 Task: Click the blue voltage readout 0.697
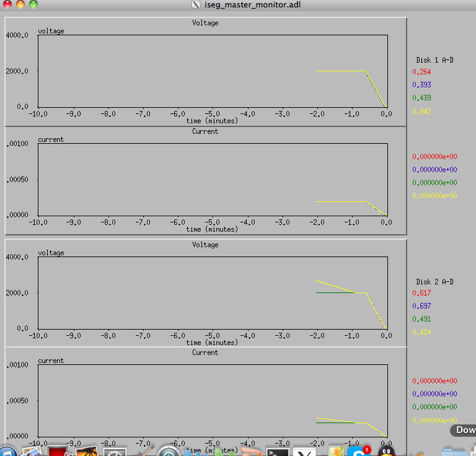tap(421, 306)
